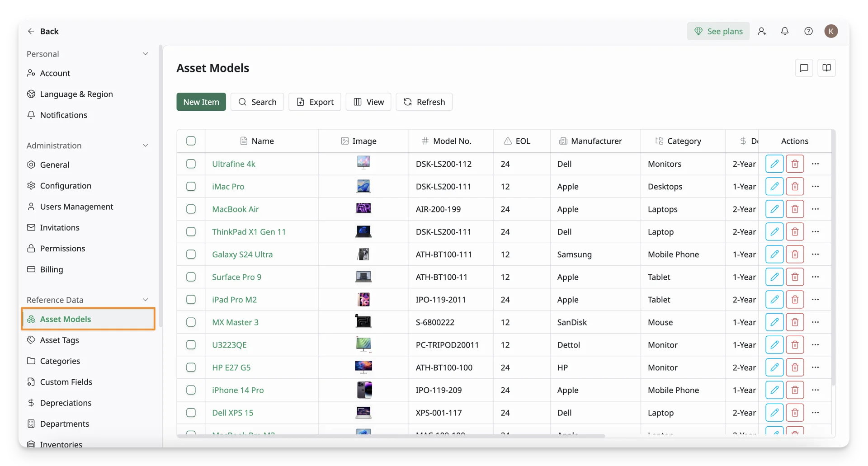868x466 pixels.
Task: Collapse the Administration sidebar section
Action: [x=145, y=146]
